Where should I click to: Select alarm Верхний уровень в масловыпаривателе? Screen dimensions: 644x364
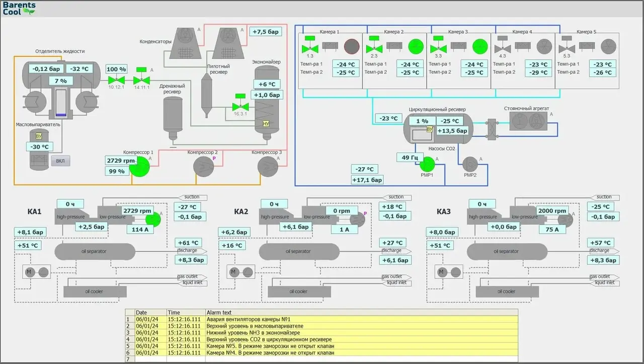click(321, 326)
